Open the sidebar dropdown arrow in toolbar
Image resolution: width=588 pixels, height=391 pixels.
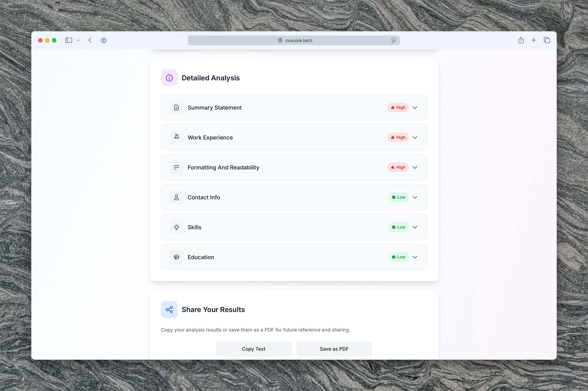78,40
